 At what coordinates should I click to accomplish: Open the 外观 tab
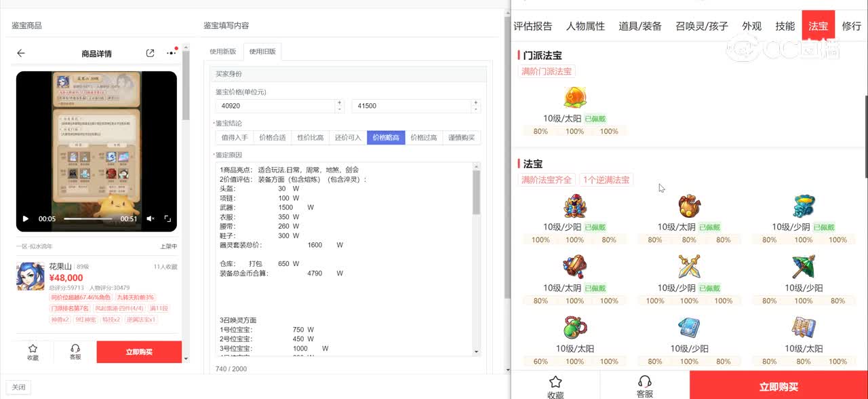[x=751, y=26]
